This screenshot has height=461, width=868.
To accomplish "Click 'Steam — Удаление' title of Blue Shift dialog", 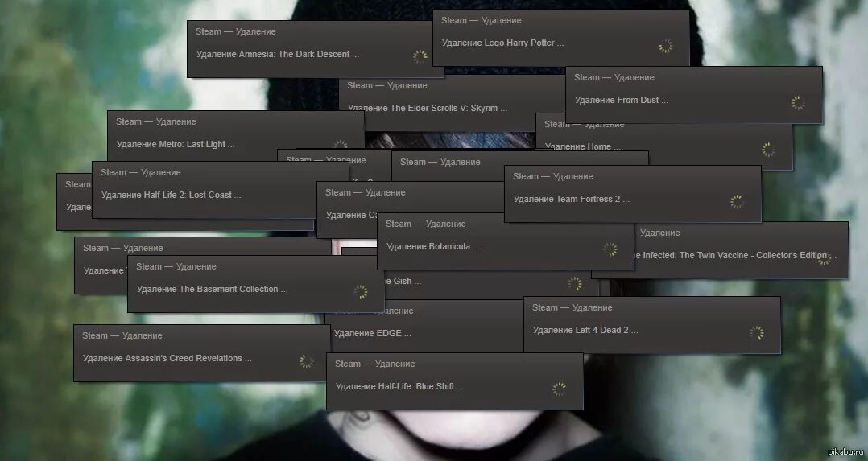I will click(374, 364).
